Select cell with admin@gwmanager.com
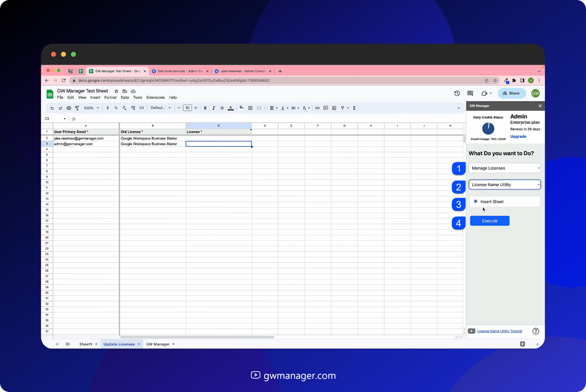The height and width of the screenshot is (392, 586). pos(86,144)
